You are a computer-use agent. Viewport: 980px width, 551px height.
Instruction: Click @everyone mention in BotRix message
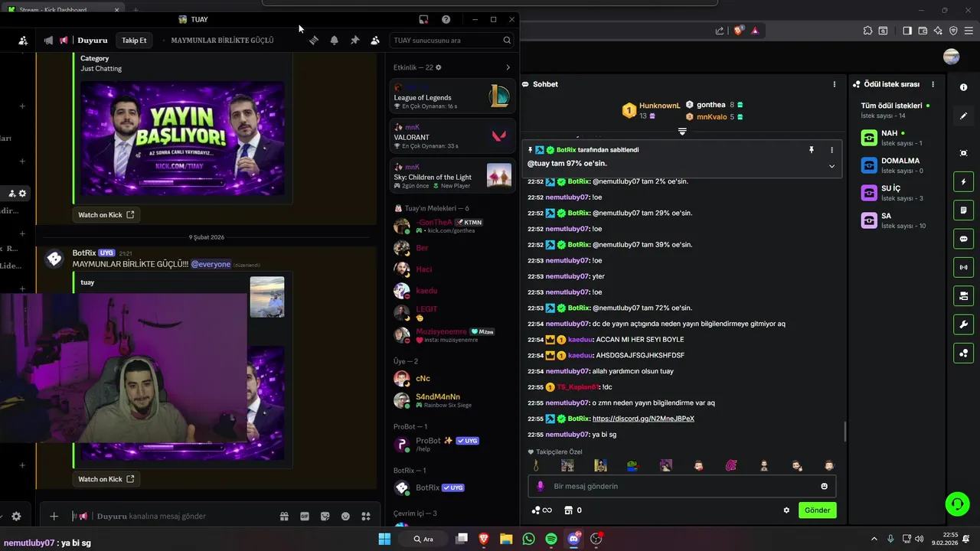click(211, 264)
